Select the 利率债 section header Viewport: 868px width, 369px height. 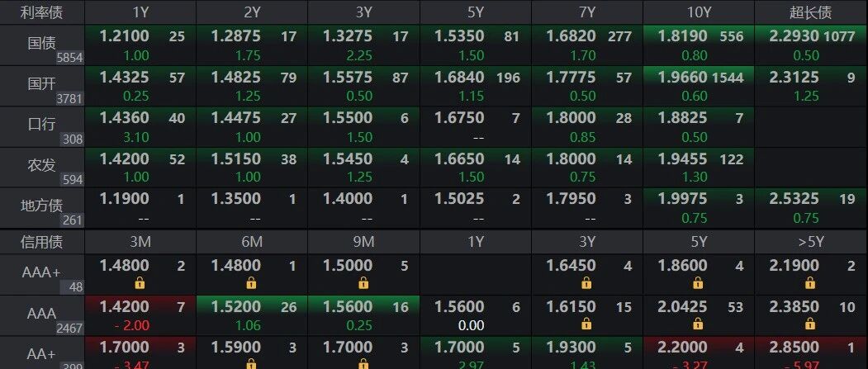point(41,12)
